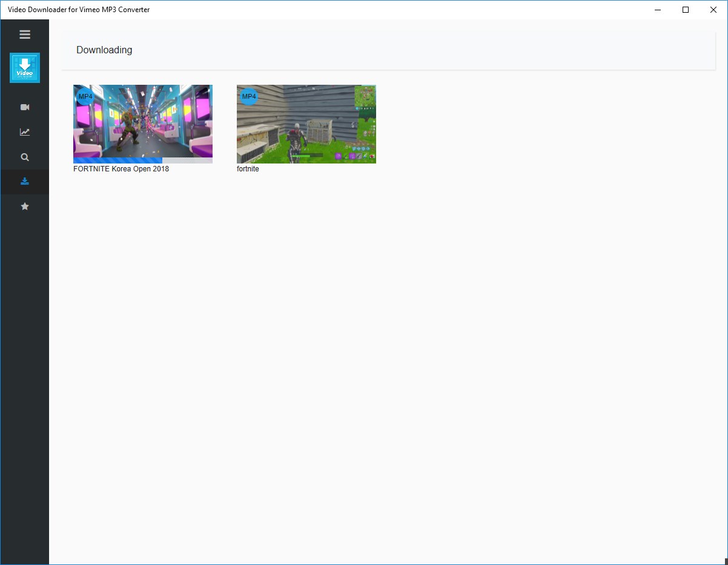Open the trending chart section

pos(25,132)
